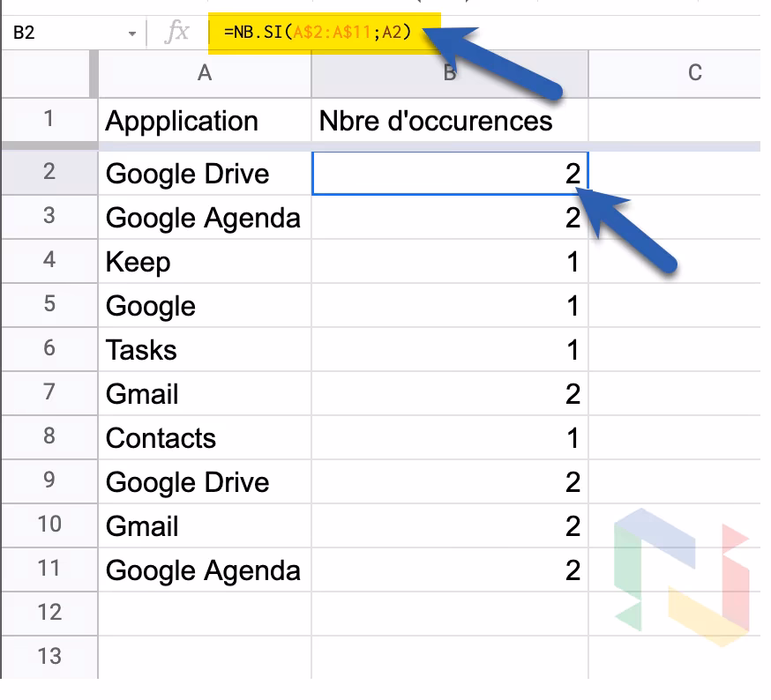Viewport: 771px width, 700px height.
Task: Select column C header
Action: tap(693, 74)
